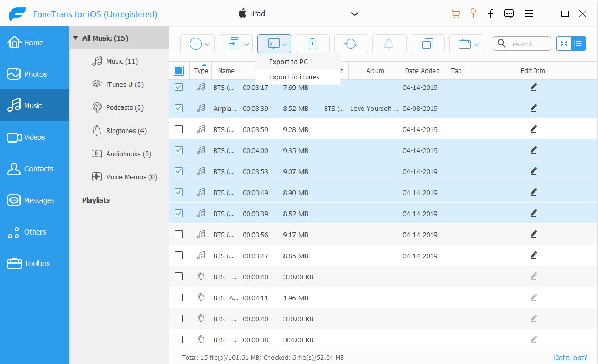Edit info pencil for 8.85 MB song
Viewport: 598px width, 364px height.
coord(533,255)
